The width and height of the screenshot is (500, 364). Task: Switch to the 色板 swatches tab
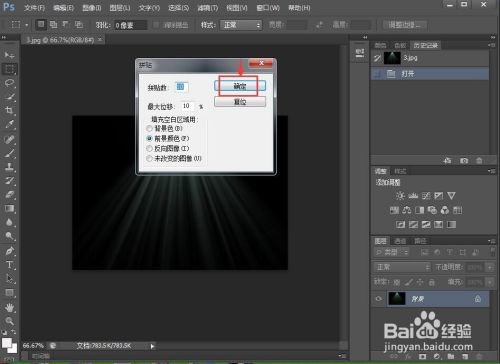click(x=400, y=45)
